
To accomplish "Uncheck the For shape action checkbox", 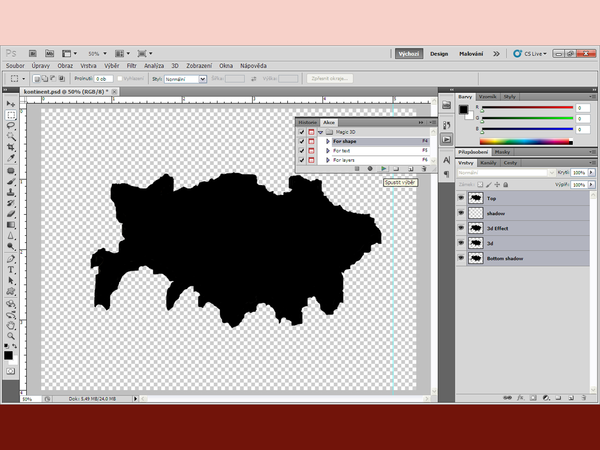I will click(303, 141).
